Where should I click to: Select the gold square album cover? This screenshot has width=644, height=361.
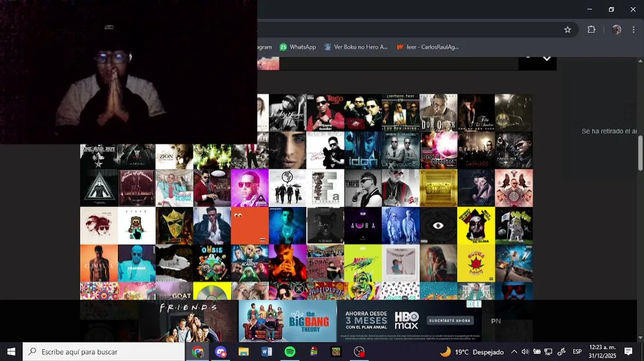438,188
